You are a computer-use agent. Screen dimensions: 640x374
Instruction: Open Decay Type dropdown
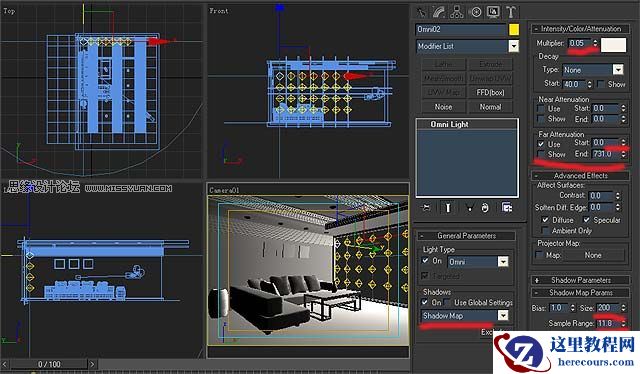(618, 70)
